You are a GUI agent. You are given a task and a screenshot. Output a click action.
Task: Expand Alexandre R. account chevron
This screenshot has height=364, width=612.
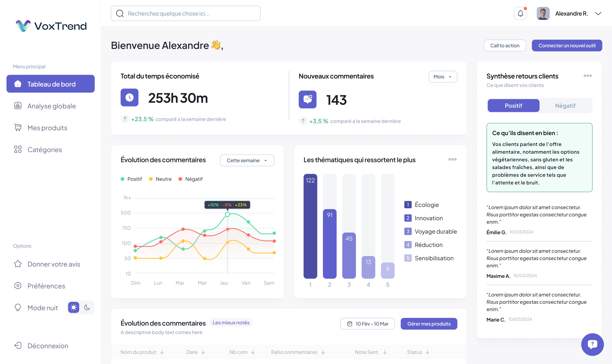(x=598, y=14)
